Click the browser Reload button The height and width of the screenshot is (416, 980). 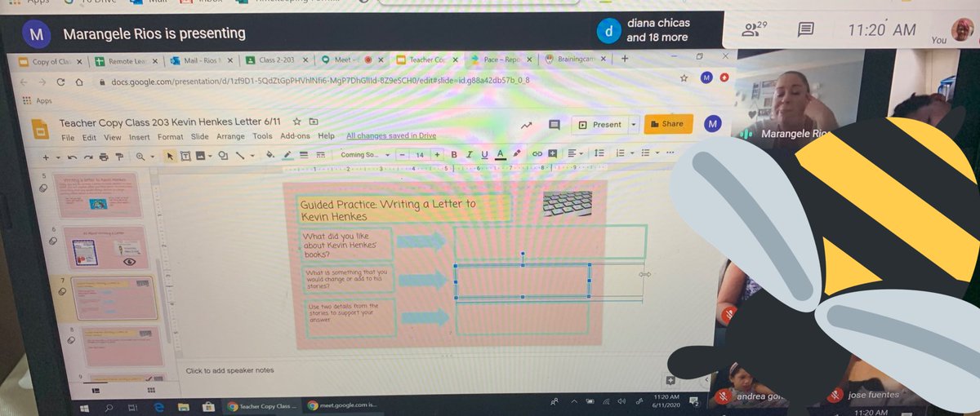[x=60, y=82]
